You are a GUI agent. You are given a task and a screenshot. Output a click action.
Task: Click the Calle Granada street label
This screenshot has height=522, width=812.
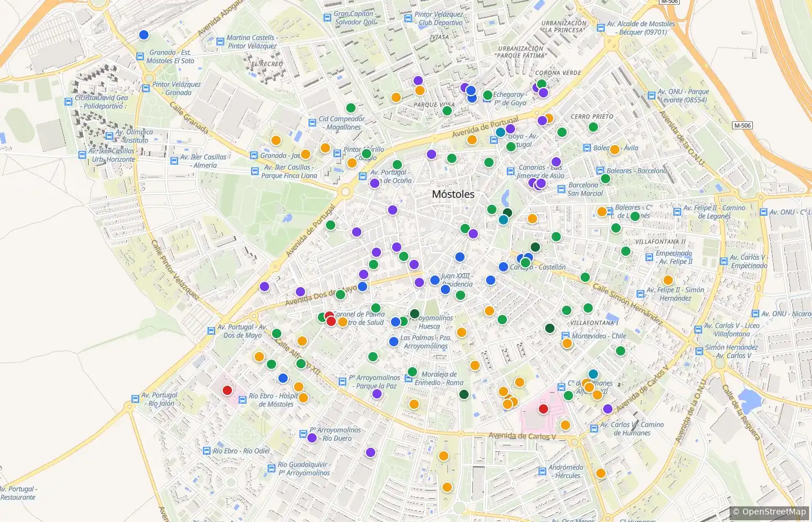click(x=188, y=118)
